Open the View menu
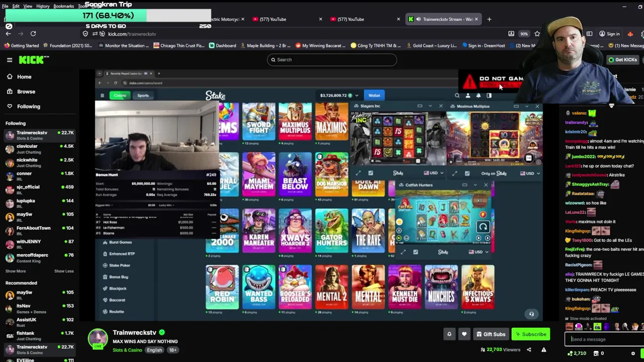Viewport: 644px width, 362px height. point(28,6)
